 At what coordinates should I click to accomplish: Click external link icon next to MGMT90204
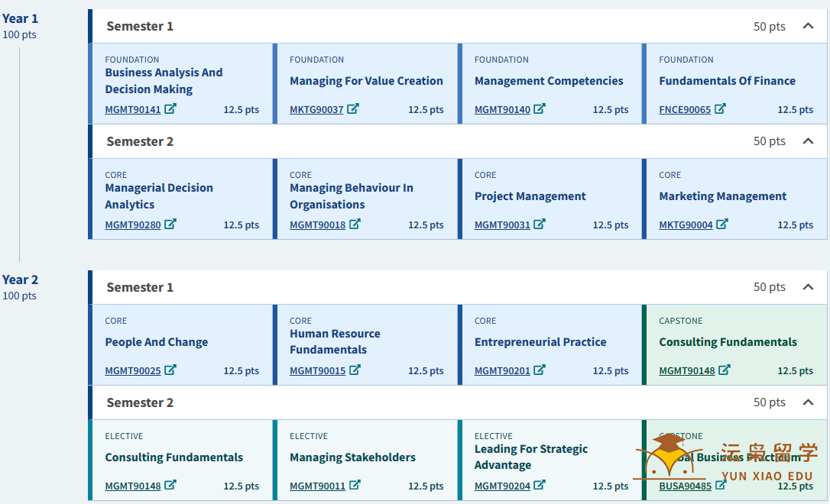540,486
